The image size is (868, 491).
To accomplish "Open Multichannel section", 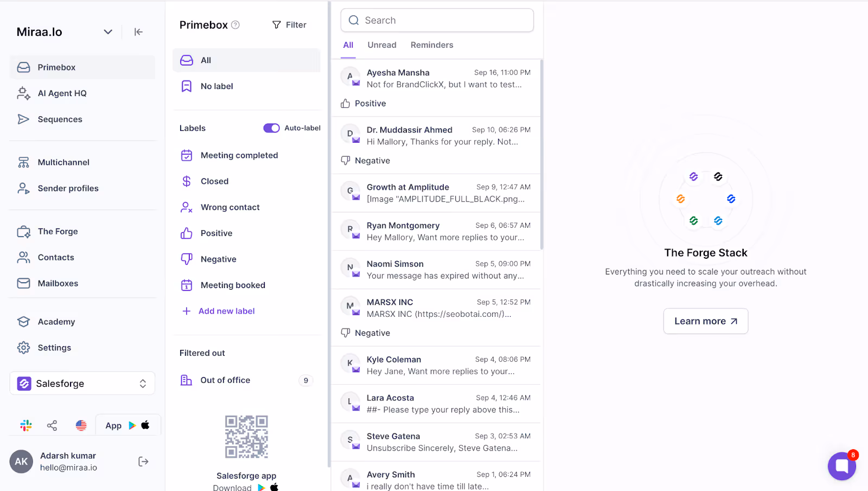I will point(82,162).
